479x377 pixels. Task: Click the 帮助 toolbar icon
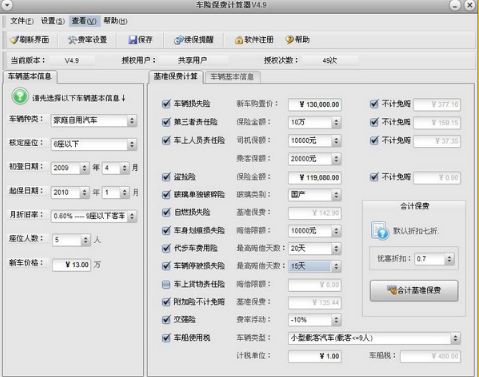point(289,40)
